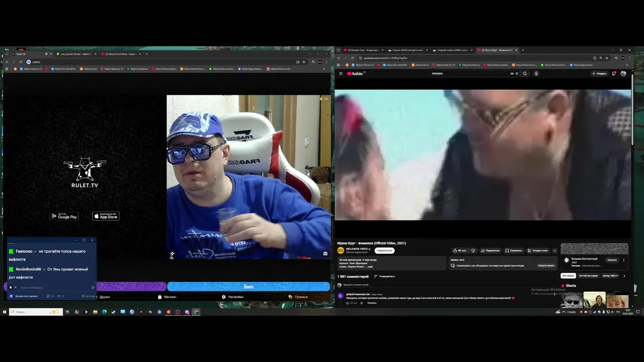Select Все видео chip
Screen dimensions: 644x362
[568, 276]
